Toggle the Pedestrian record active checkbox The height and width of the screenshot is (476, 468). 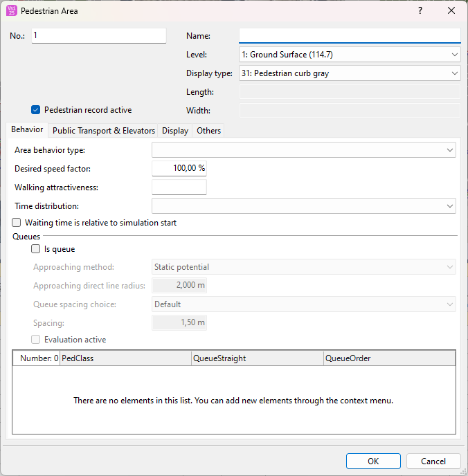(x=36, y=110)
